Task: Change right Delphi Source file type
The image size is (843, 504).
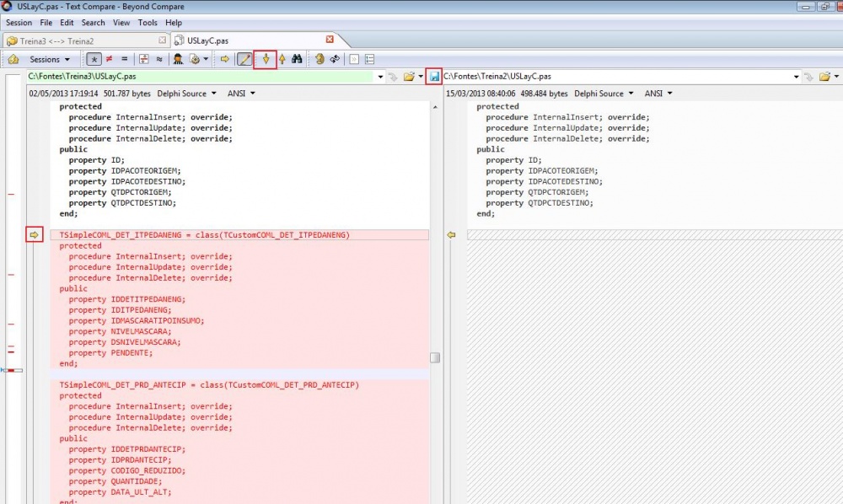Action: 604,94
